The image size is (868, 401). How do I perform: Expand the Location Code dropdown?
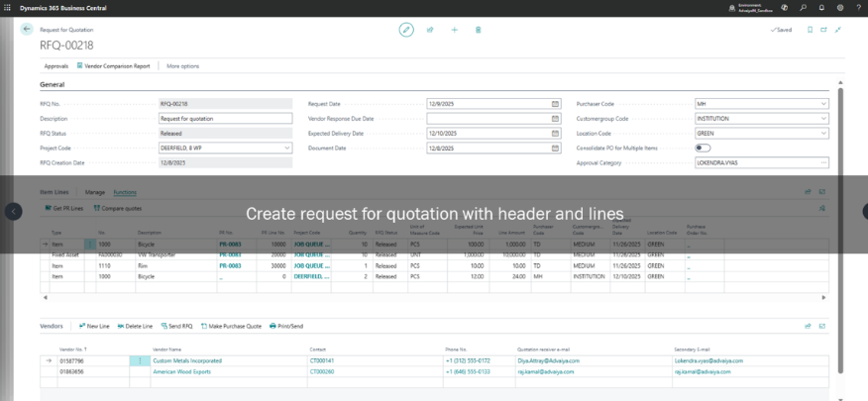click(823, 133)
